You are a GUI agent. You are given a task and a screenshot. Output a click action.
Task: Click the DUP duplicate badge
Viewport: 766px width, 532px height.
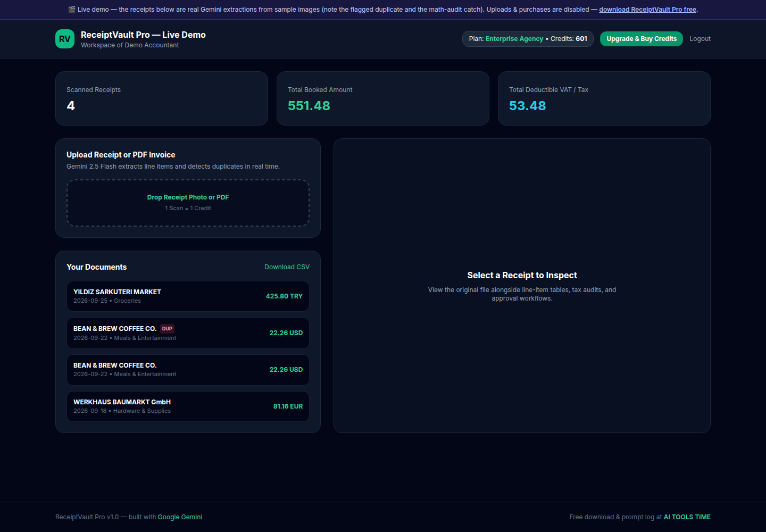tap(167, 329)
